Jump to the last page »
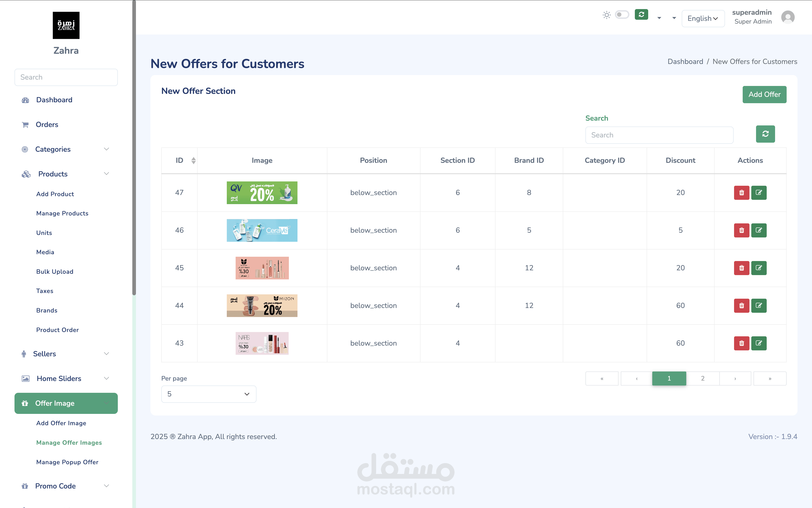 770,378
